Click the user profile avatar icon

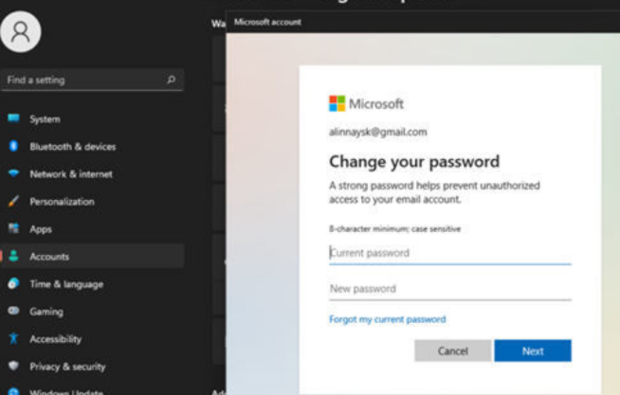(21, 32)
